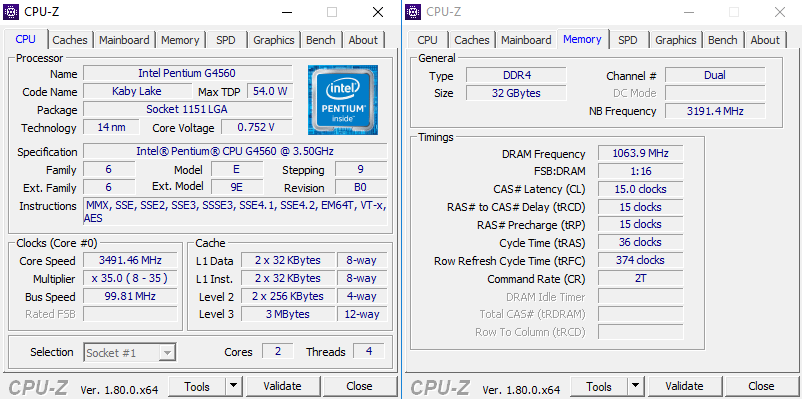Open Mainboard tab in left CPU-Z window
Screen dimensions: 802x399
tap(124, 40)
